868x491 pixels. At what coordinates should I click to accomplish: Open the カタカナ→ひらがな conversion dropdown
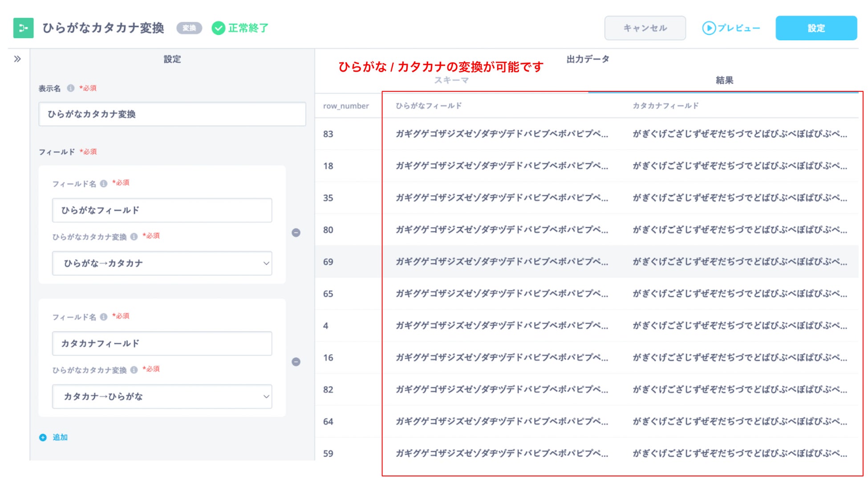pos(162,397)
